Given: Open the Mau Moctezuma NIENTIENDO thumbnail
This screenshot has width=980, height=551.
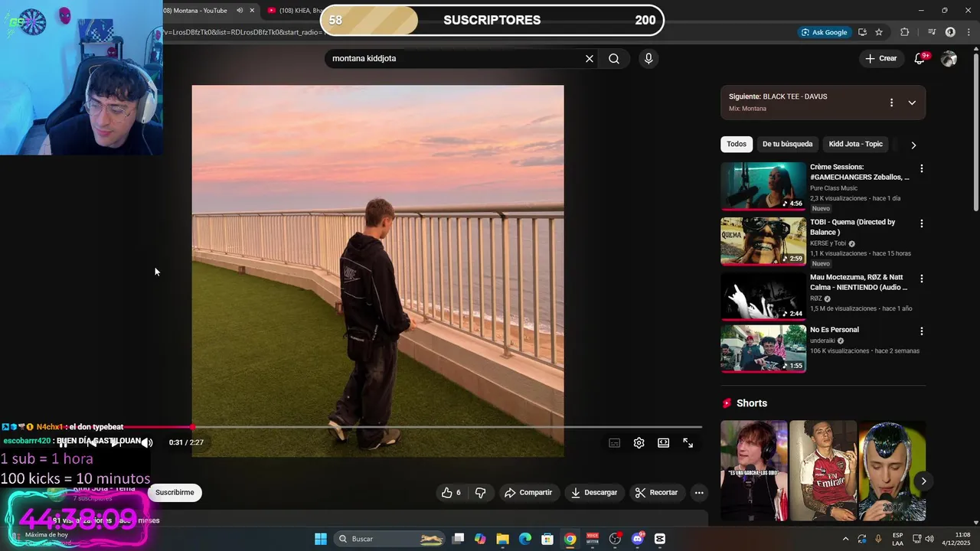Looking at the screenshot, I should click(x=763, y=296).
